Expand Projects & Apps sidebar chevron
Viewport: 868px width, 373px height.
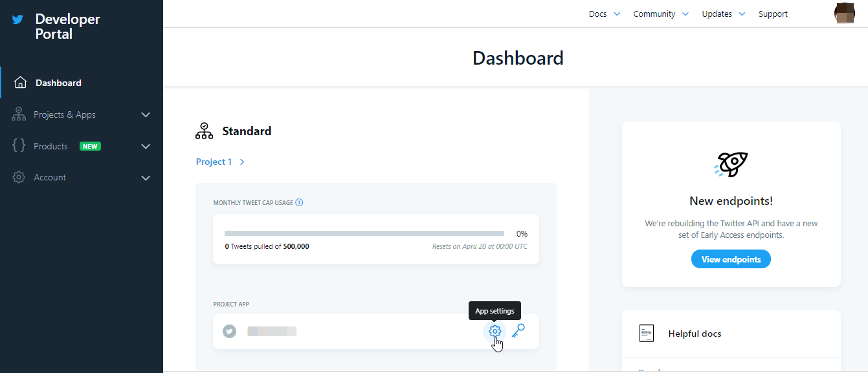coord(146,115)
